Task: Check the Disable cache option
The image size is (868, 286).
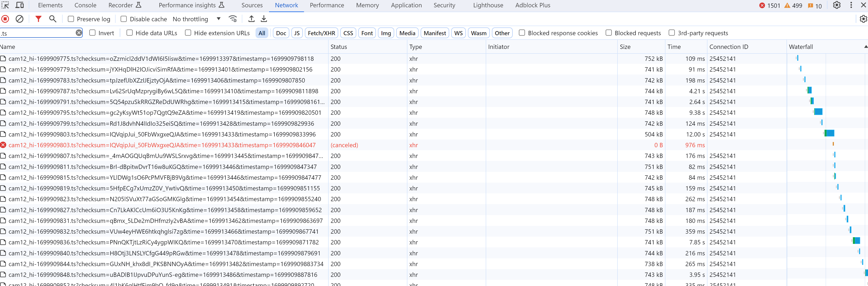Action: (124, 19)
